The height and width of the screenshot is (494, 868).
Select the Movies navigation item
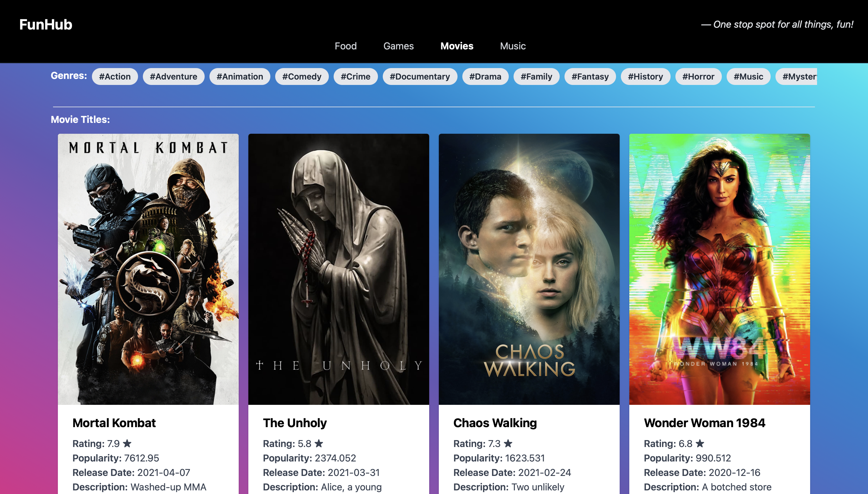pyautogui.click(x=457, y=46)
